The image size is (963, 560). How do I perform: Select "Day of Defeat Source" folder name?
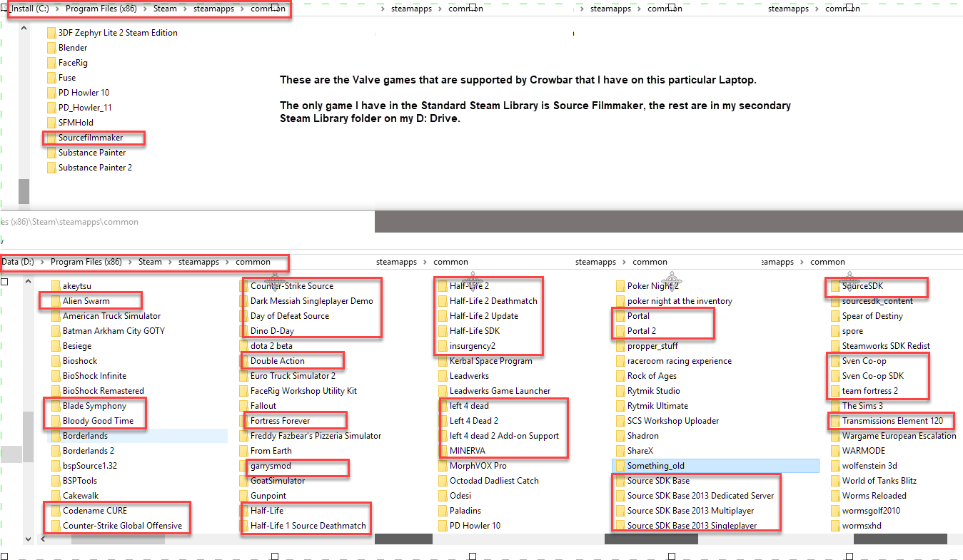click(x=290, y=316)
